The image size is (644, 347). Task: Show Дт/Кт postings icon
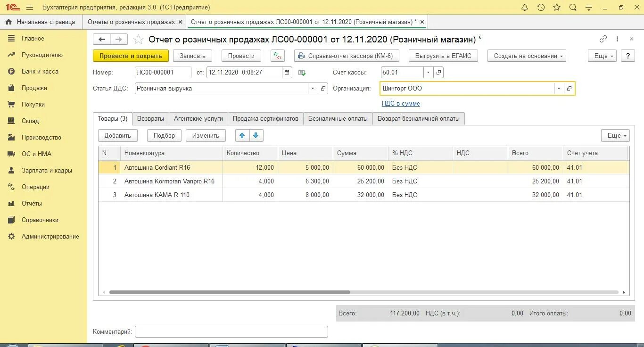coord(278,56)
